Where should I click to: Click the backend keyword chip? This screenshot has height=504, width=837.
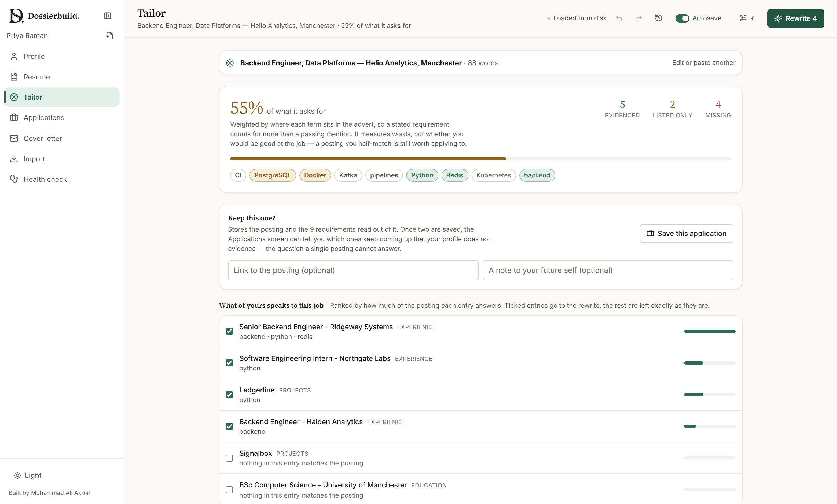click(x=537, y=175)
